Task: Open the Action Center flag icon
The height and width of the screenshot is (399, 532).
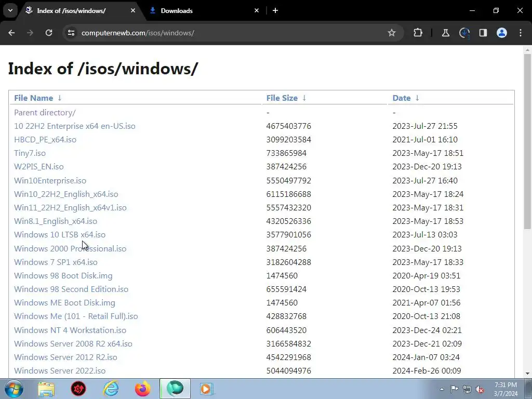Action: coord(454,389)
